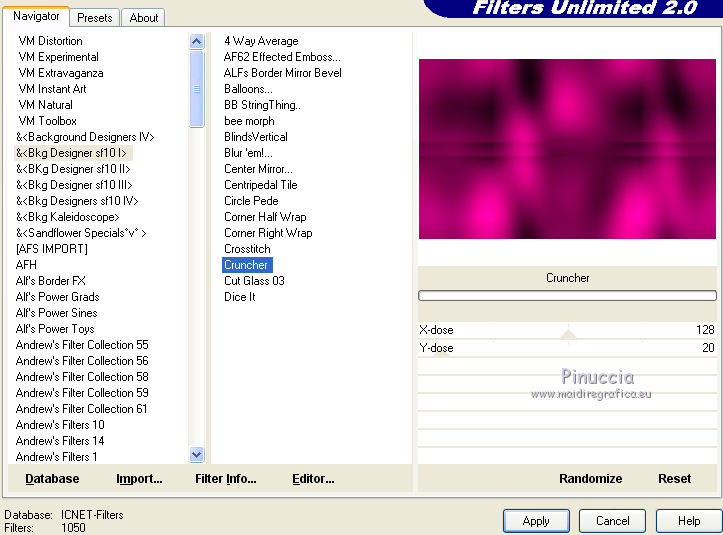Select Andrew's Filters 10 category
723x535 pixels.
click(x=60, y=425)
